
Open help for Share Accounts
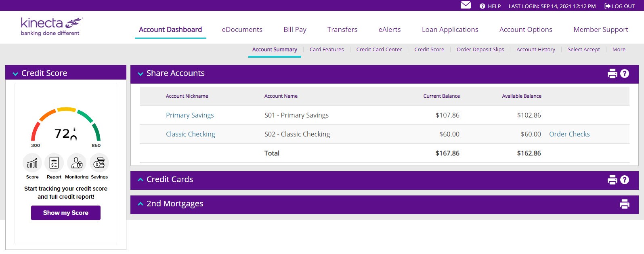pos(625,73)
